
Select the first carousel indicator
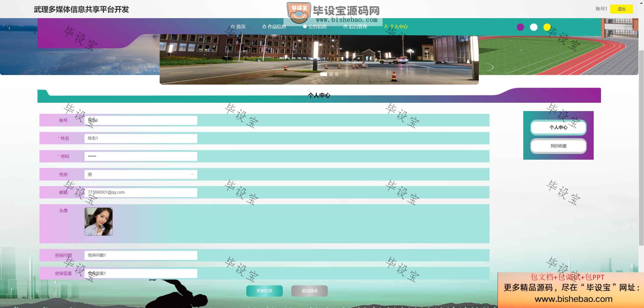point(324,74)
